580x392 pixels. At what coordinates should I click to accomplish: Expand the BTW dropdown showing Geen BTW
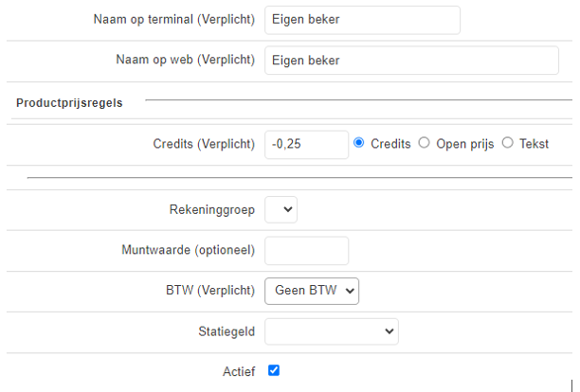point(312,290)
